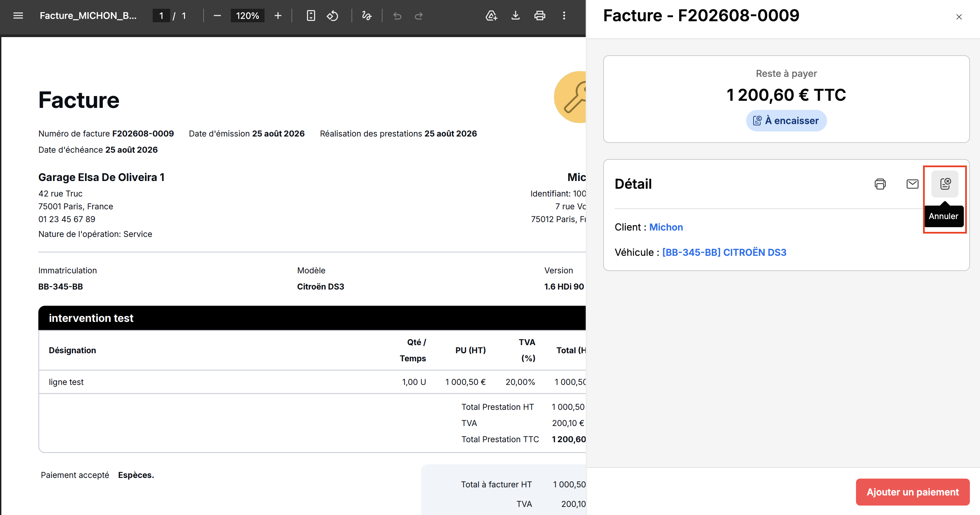The height and width of the screenshot is (515, 980).
Task: Click the Garage Elsa De Oliveira 1 heading
Action: [101, 177]
